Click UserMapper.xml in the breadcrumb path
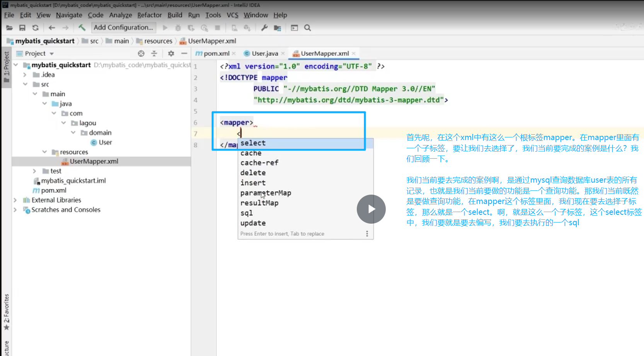Screen dimensions: 644x356 [x=208, y=41]
